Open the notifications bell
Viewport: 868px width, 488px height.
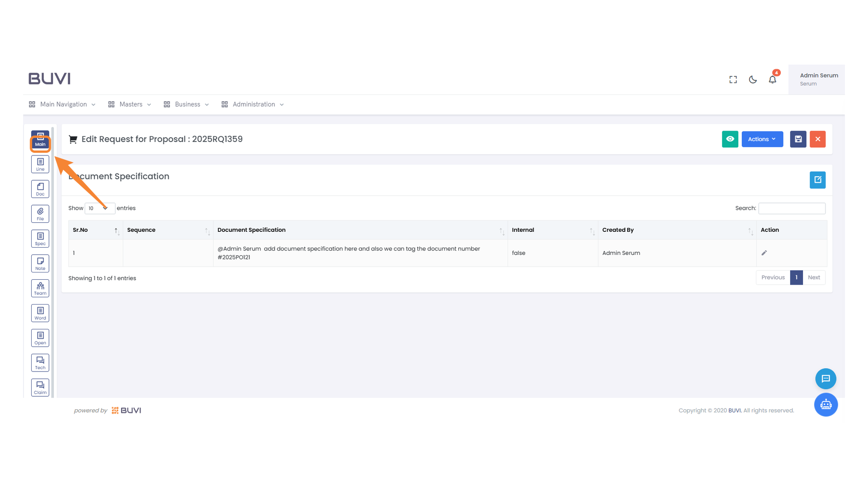point(772,80)
